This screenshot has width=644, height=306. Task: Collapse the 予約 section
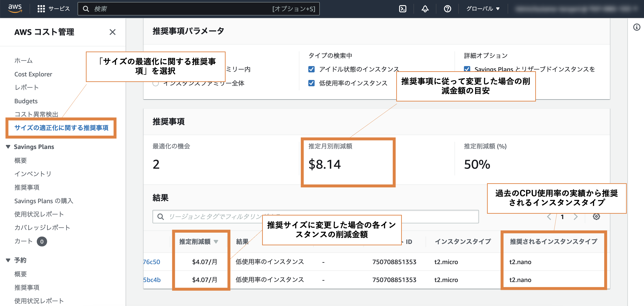[x=8, y=260]
